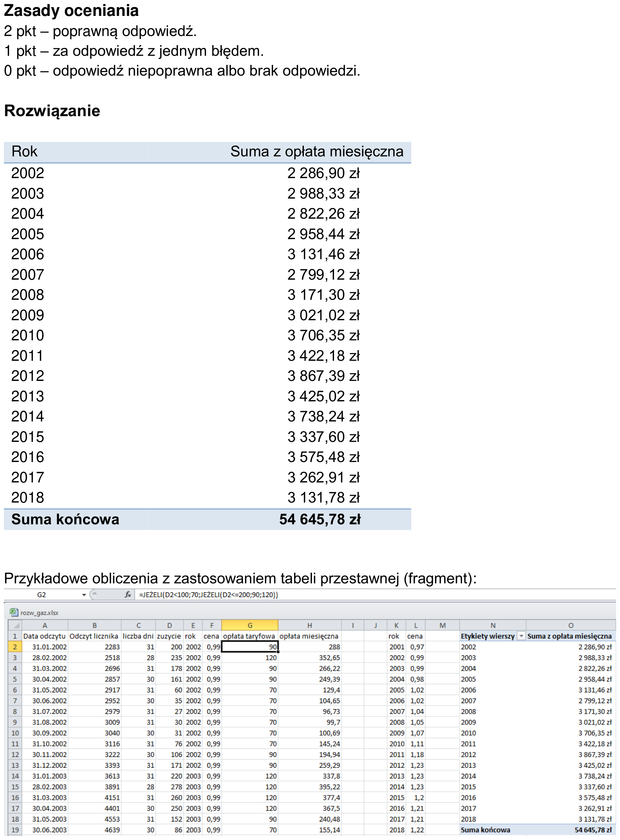Select column N header

tap(493, 626)
